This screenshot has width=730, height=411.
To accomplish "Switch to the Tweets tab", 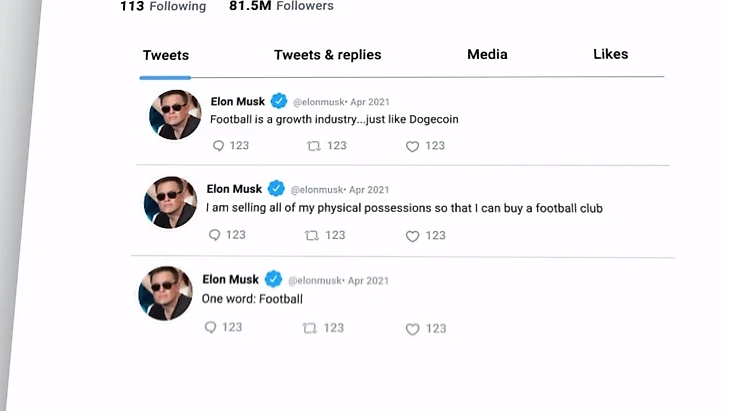I will tap(165, 55).
